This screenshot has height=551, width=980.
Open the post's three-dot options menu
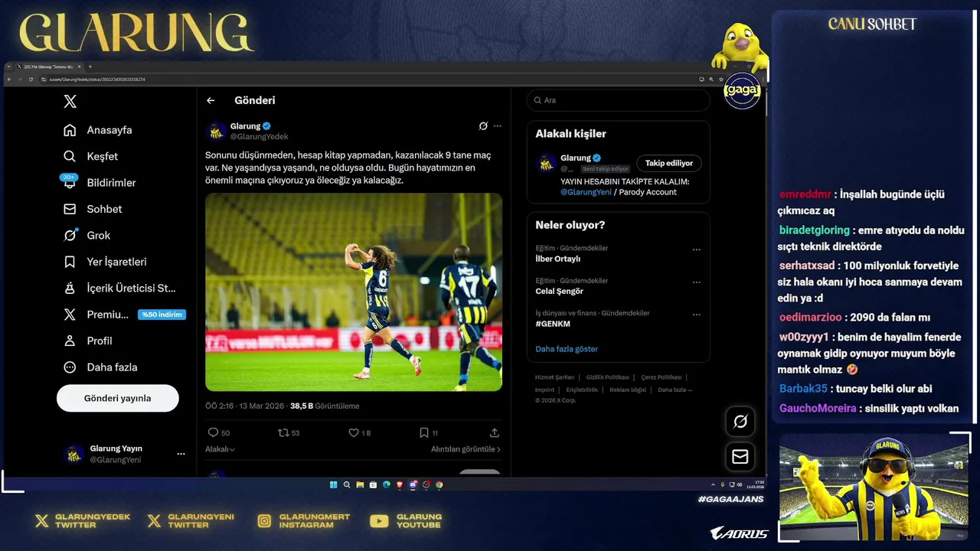(x=498, y=126)
